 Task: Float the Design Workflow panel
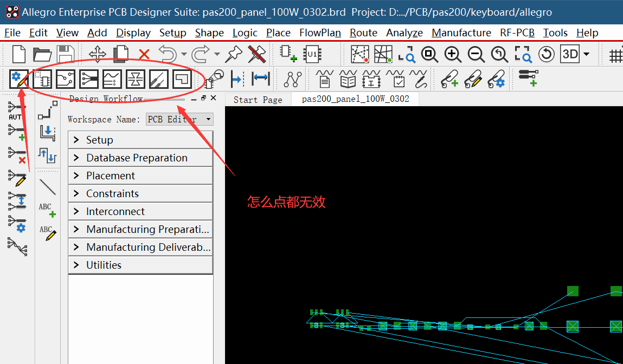[203, 98]
